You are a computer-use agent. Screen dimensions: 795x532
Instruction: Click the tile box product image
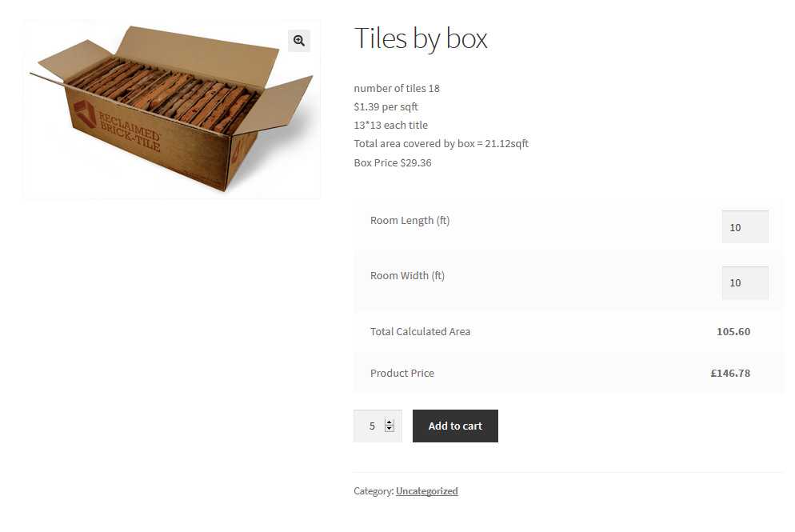point(171,109)
